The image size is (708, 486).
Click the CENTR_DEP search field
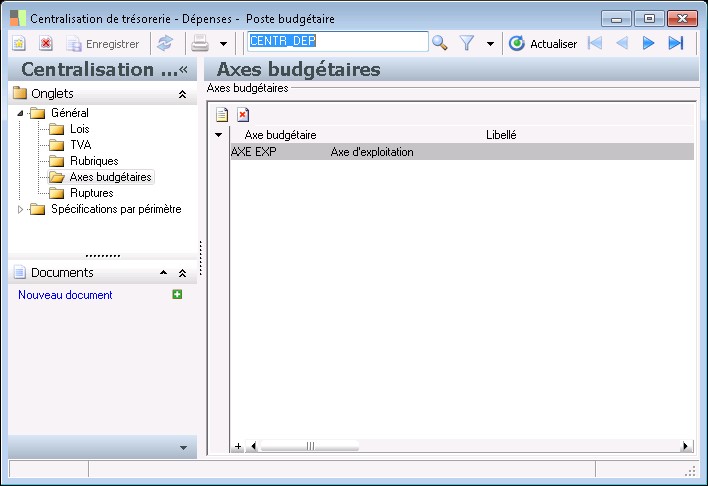pos(338,41)
